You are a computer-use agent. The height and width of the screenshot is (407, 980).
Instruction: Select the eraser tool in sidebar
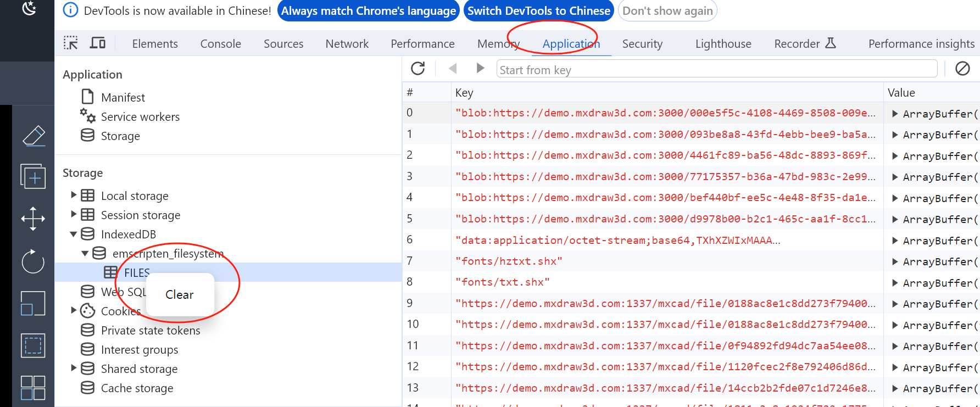pos(33,136)
